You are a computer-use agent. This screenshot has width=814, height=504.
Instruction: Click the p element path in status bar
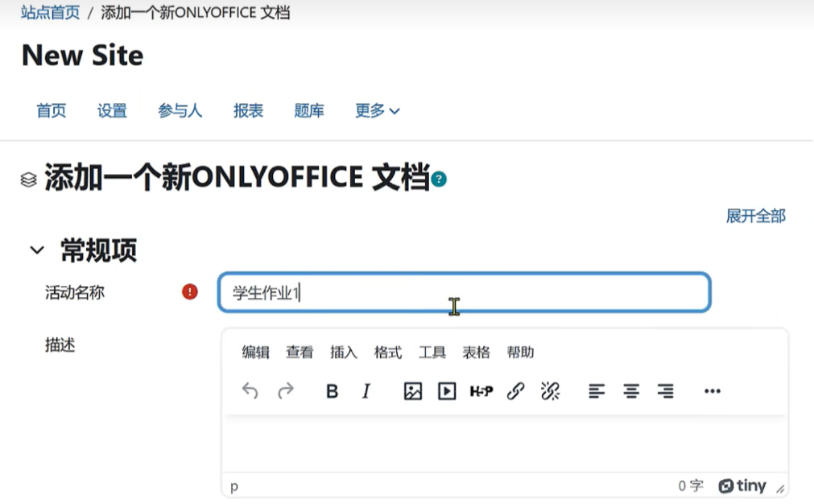[x=234, y=486]
